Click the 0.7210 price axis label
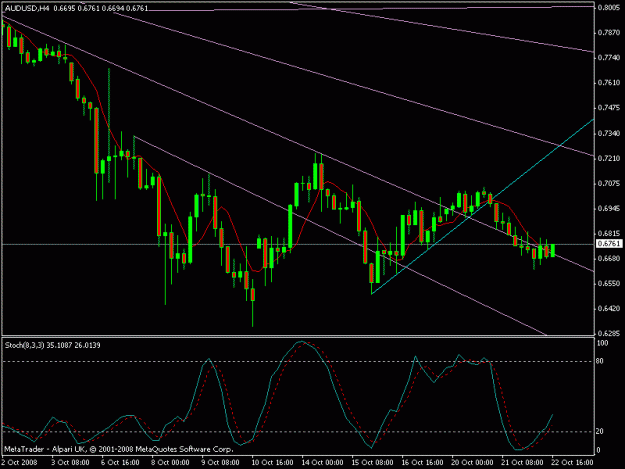 tap(609, 159)
